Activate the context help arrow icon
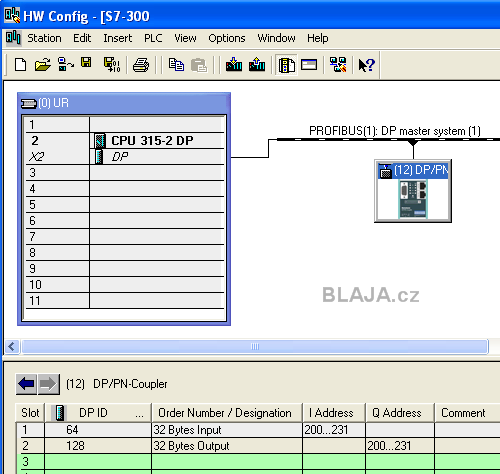The width and height of the screenshot is (500, 474). pos(367,65)
